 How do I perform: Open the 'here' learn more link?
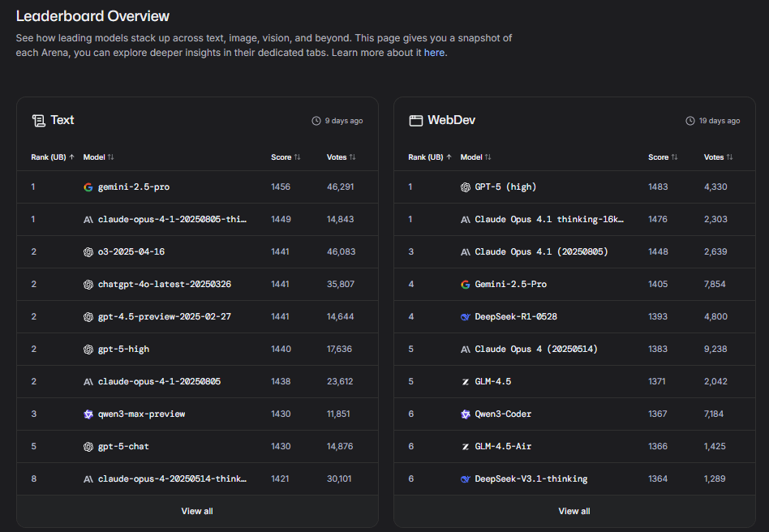tap(434, 53)
